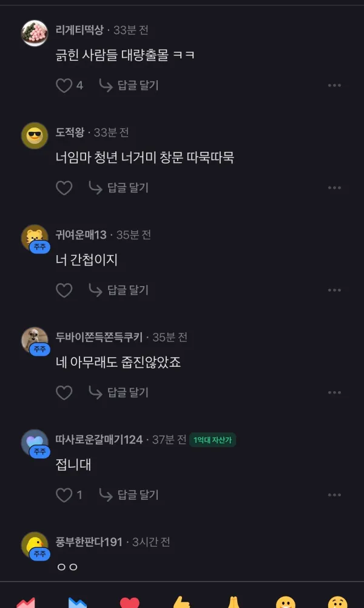This screenshot has height=608, width=364.
Task: View 도적왕's sunglasses avatar profile
Action: click(35, 135)
